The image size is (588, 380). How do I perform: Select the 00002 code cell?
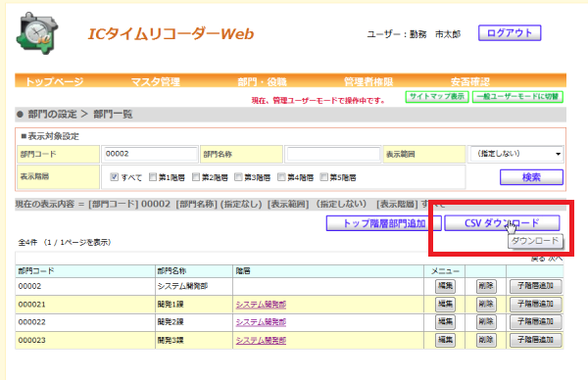(85, 286)
